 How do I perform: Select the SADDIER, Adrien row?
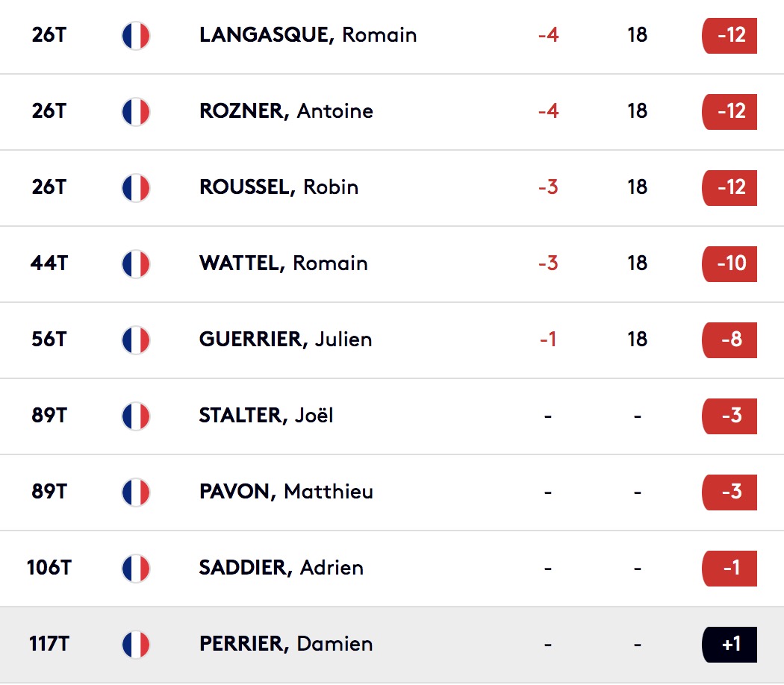click(392, 569)
